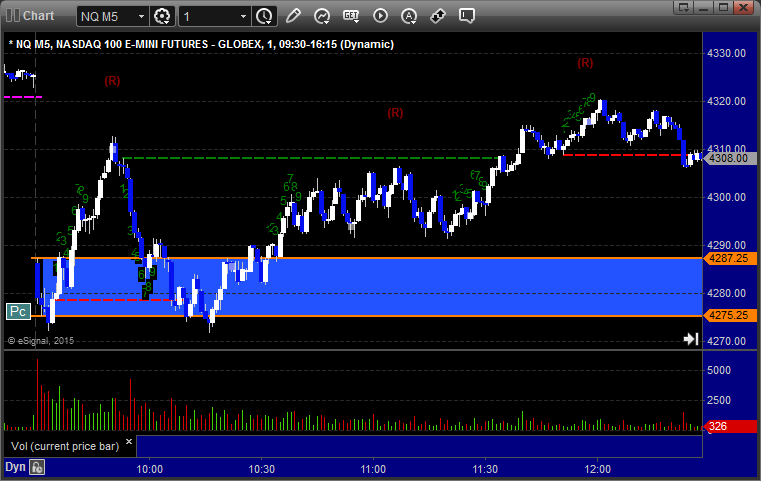Open the studies chart icon menu
Viewport: 761px width, 481px height.
pyautogui.click(x=322, y=16)
